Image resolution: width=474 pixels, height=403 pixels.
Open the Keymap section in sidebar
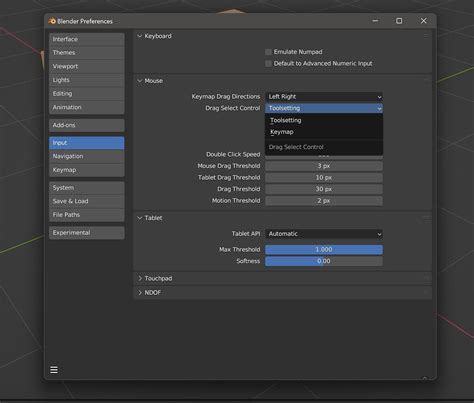(87, 170)
